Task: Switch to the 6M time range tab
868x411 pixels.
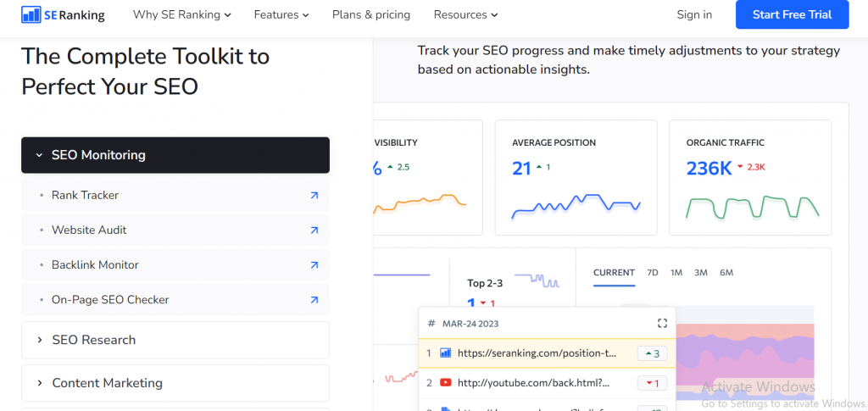Action: coord(726,273)
